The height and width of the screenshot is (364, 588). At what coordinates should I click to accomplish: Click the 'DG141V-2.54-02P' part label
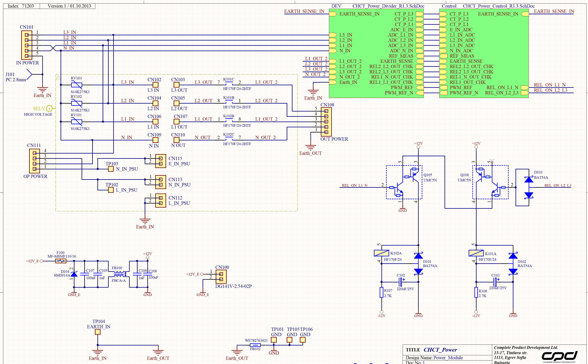click(x=233, y=286)
